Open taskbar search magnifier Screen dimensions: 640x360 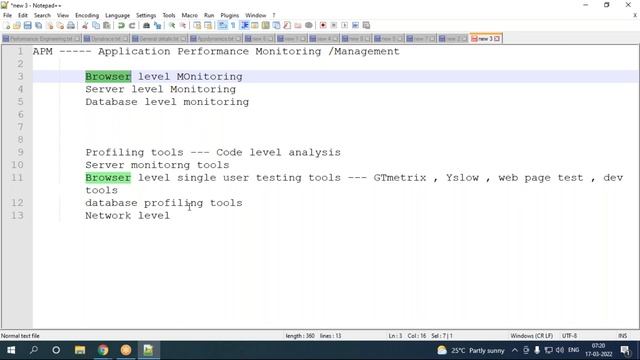pos(34,350)
